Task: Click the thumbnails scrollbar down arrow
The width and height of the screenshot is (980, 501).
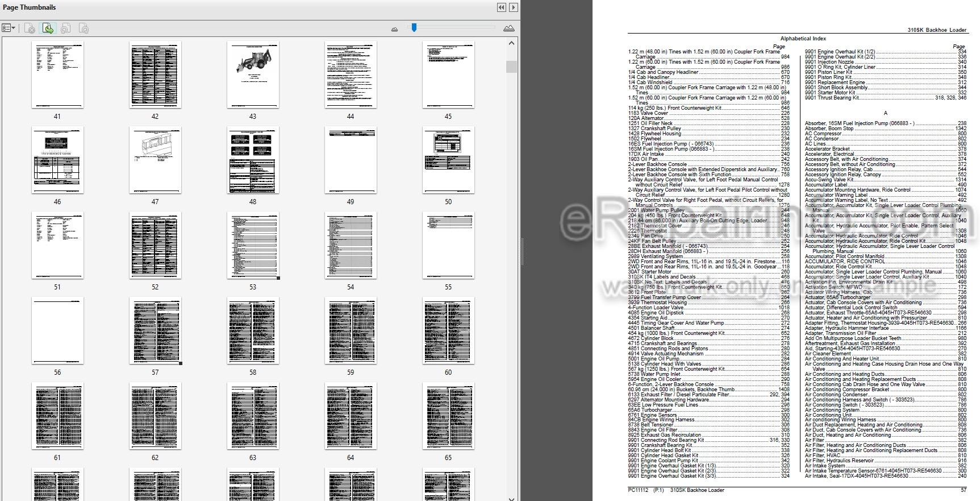Action: tap(511, 498)
